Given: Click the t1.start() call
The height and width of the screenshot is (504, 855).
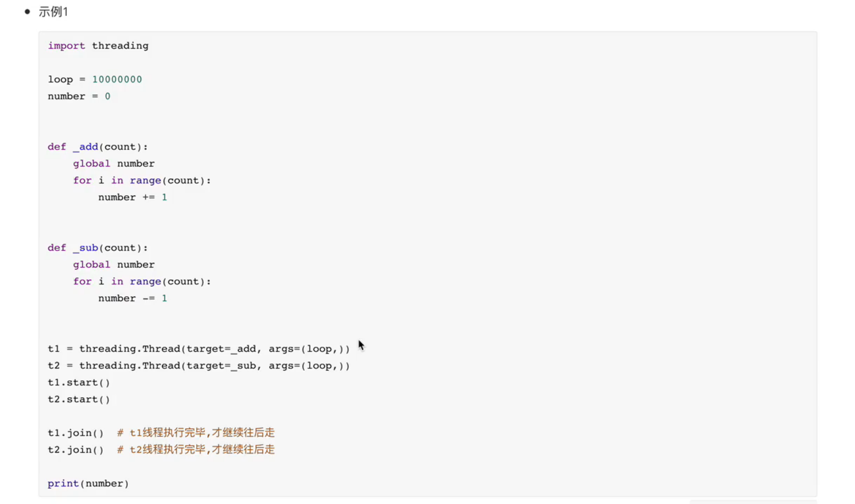Looking at the screenshot, I should [79, 382].
